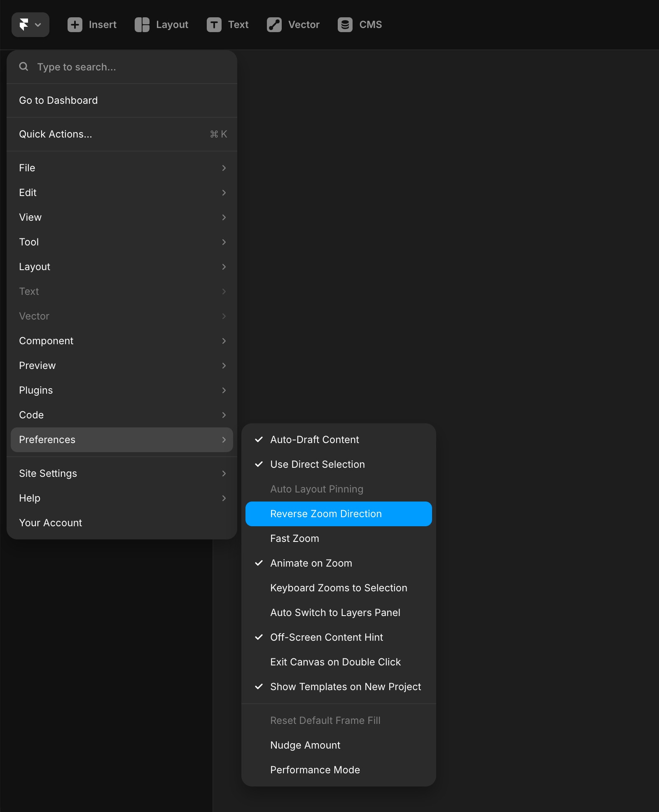The height and width of the screenshot is (812, 659).
Task: Select the Vector pen tool icon
Action: [274, 25]
